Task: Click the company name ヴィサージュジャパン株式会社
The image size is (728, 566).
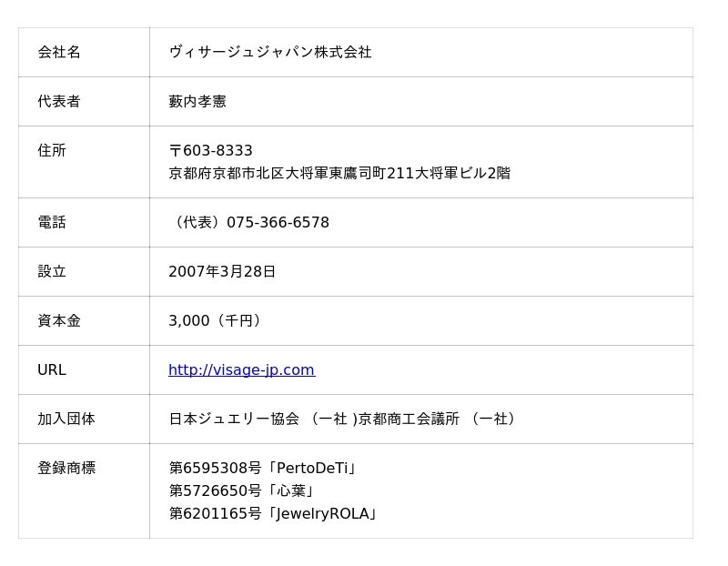Action: coord(270,52)
